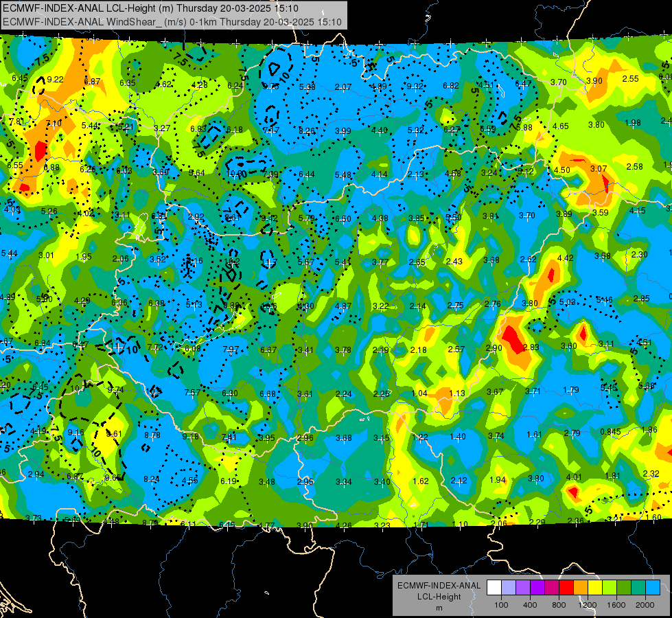The width and height of the screenshot is (672, 618).
Task: Click the legend label '400'
Action: pos(530,605)
